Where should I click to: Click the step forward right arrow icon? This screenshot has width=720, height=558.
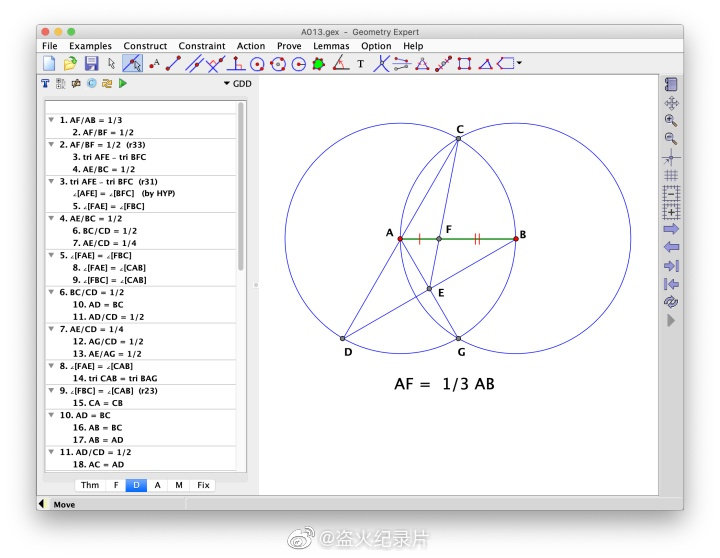(x=671, y=229)
